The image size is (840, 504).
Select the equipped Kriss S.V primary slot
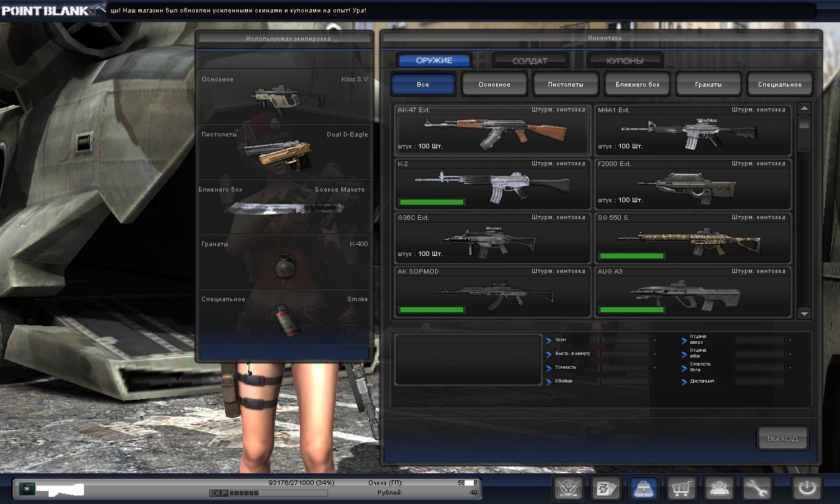[285, 96]
